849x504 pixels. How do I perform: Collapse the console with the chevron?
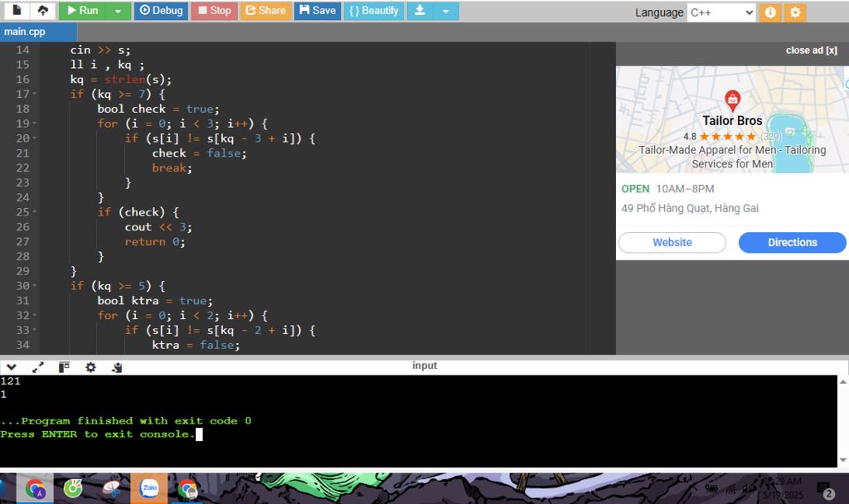tap(12, 367)
